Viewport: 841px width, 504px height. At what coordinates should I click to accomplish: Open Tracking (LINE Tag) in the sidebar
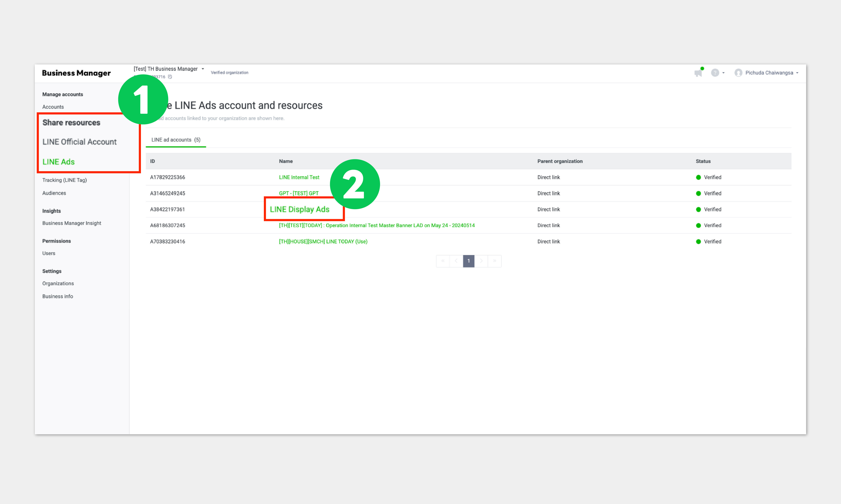click(65, 180)
